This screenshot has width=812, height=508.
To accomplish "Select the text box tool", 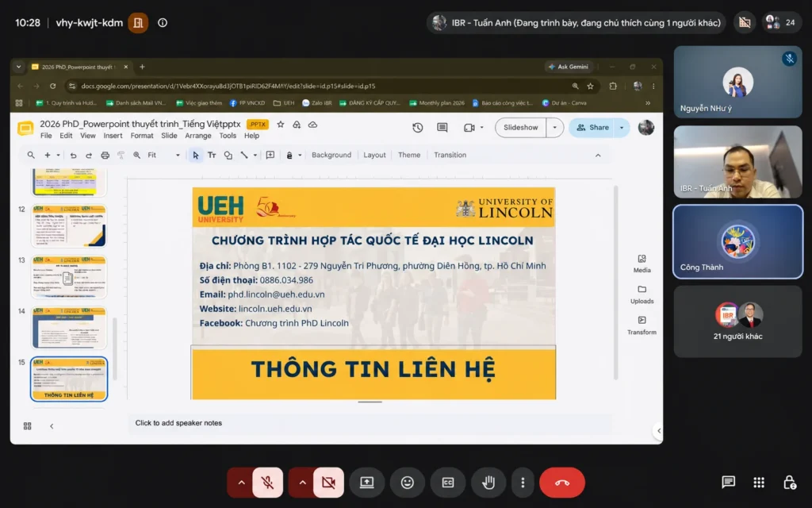I will pos(212,155).
